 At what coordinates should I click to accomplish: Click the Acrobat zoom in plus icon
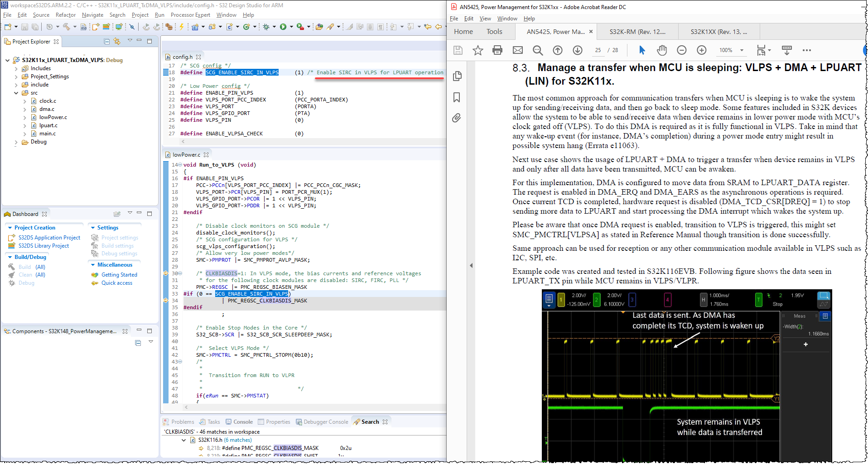coord(702,50)
